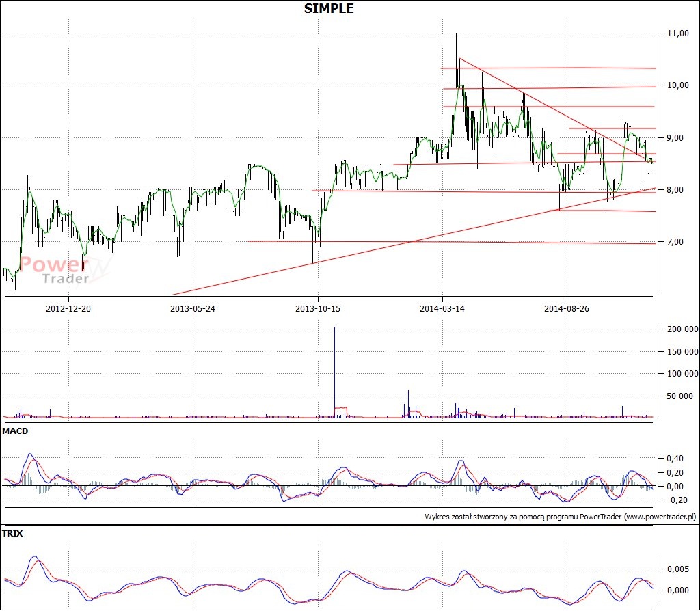
Task: Click the MACD 0,40 axis value
Action: [x=675, y=459]
